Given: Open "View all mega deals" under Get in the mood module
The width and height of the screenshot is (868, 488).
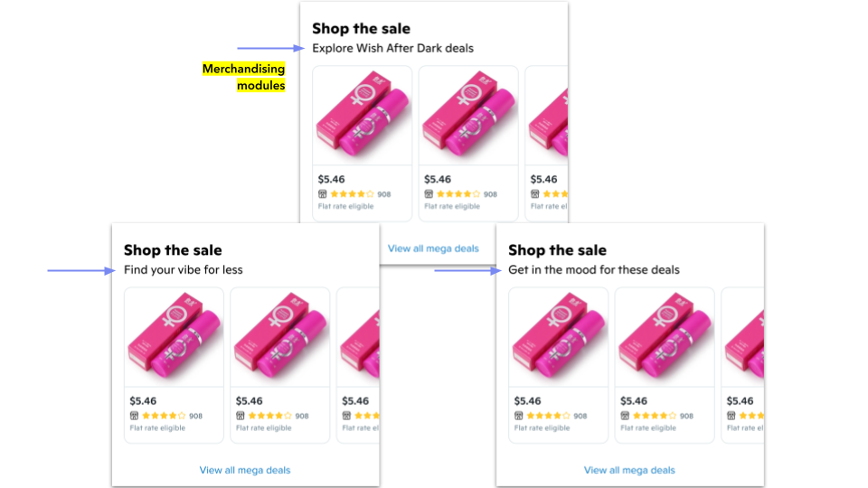Looking at the screenshot, I should pyautogui.click(x=629, y=470).
